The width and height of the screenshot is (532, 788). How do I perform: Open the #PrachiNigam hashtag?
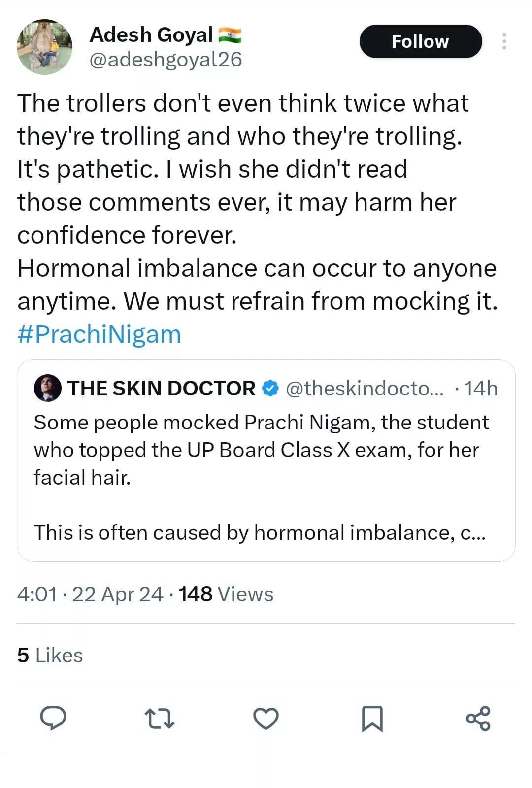click(x=99, y=334)
